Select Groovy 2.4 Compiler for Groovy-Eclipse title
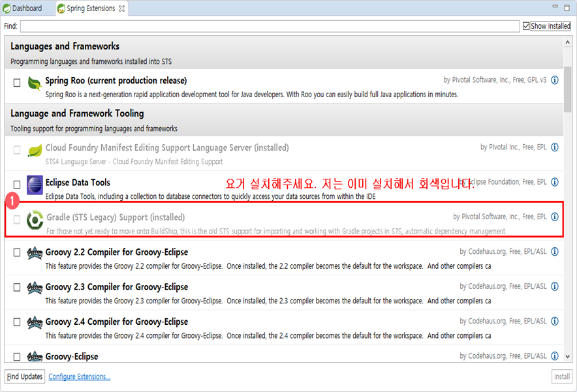This screenshot has width=577, height=392. tap(117, 322)
